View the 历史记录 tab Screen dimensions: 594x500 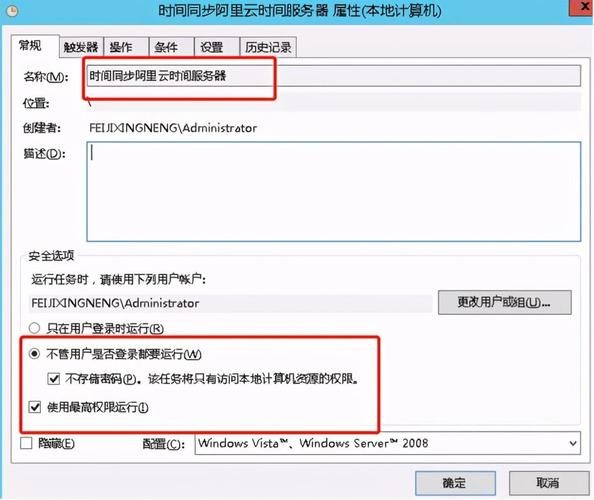(268, 47)
